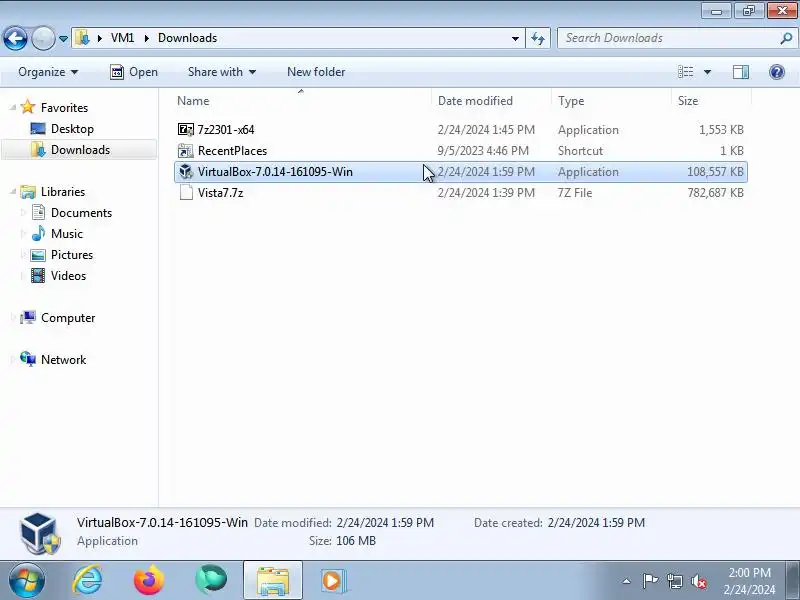Toggle the preview pane icon
Viewport: 800px width, 600px height.
(740, 72)
